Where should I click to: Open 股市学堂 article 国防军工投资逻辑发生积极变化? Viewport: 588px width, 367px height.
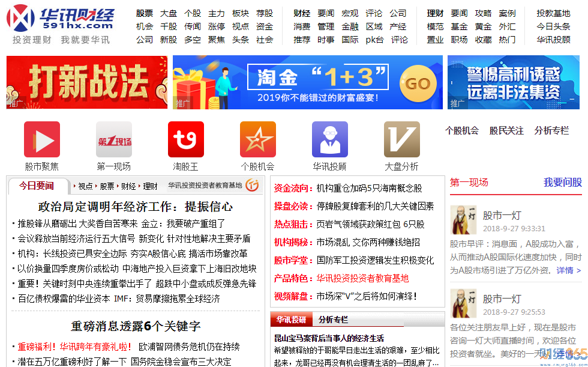[x=375, y=260]
